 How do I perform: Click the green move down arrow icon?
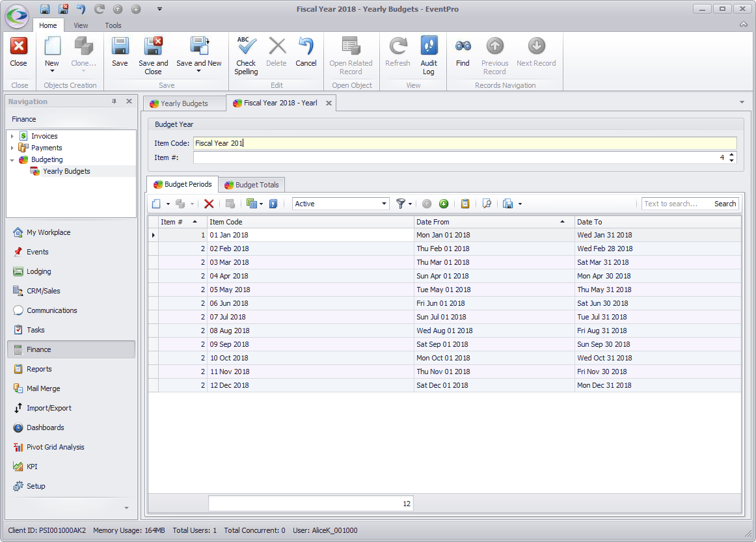pos(444,204)
